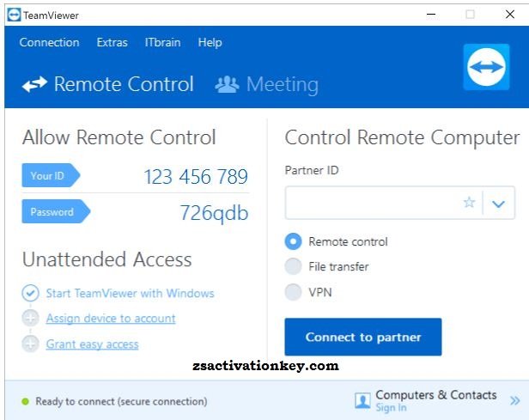Select the File transfer radio button
Screen dimensions: 529x420
(x=293, y=266)
